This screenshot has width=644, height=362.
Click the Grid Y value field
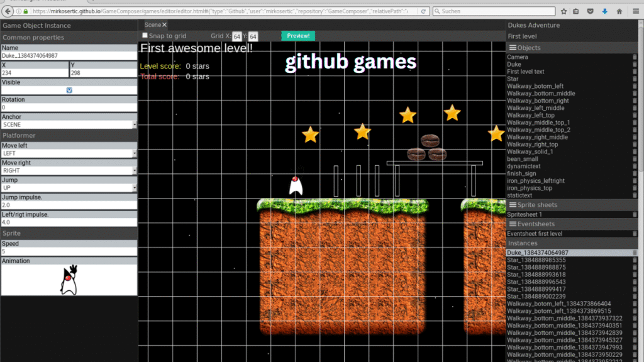pyautogui.click(x=253, y=36)
